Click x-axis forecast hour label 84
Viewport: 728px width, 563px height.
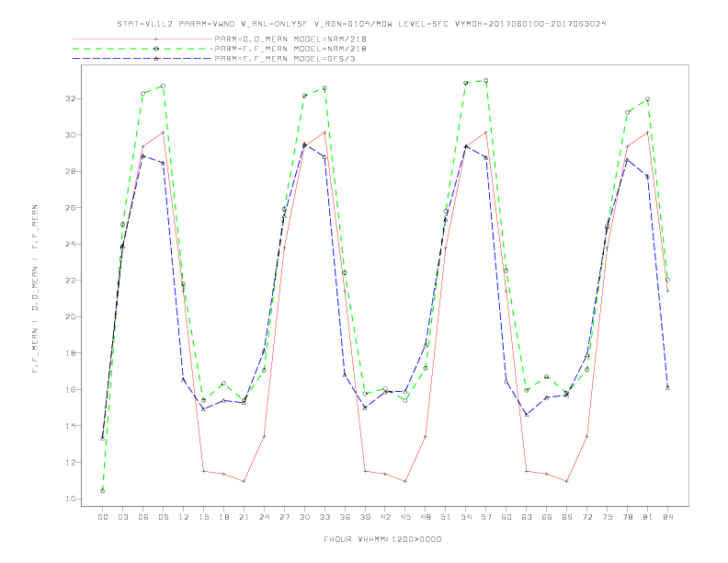tap(668, 517)
